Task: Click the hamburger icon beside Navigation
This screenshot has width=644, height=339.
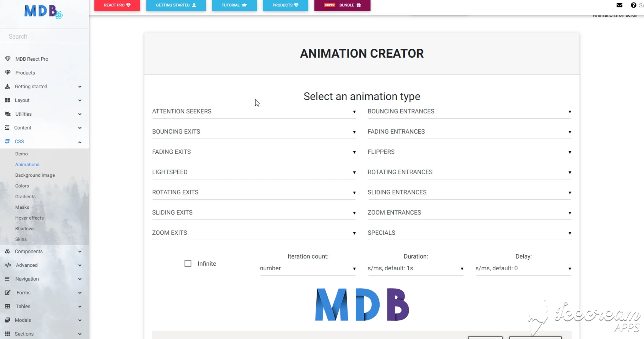Action: 7,279
